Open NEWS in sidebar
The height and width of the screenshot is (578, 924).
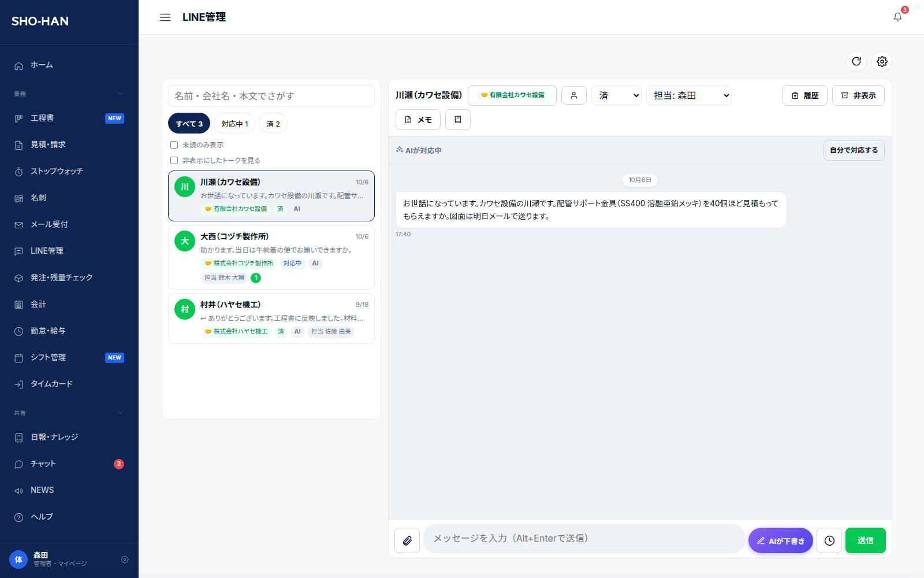point(69,491)
